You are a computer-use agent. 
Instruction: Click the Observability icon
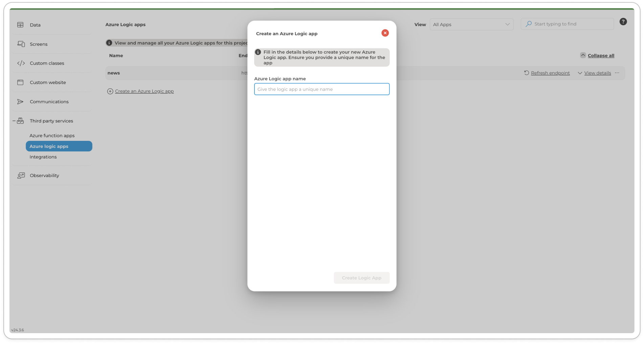[x=21, y=175]
